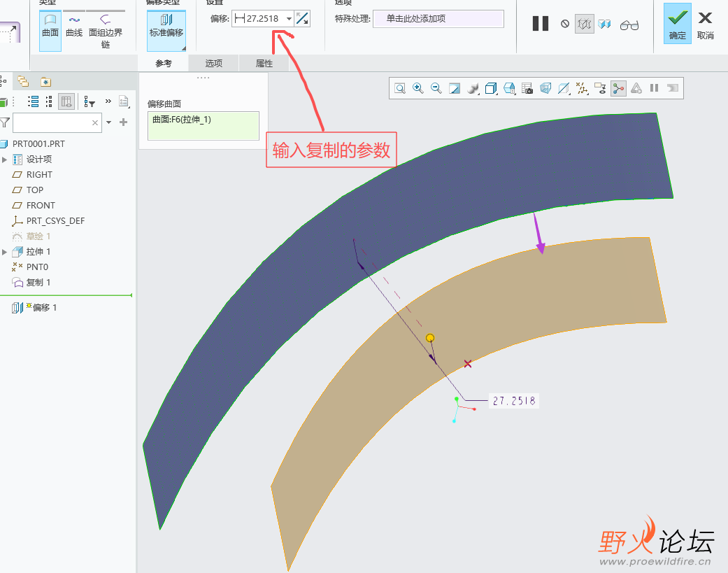Click the plus add-filter icon
This screenshot has width=728, height=573.
coord(124,122)
